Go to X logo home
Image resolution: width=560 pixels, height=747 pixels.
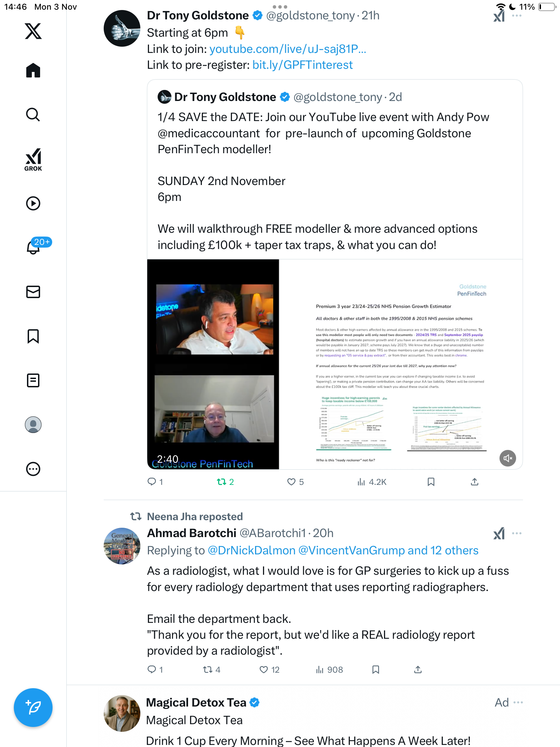[x=33, y=31]
